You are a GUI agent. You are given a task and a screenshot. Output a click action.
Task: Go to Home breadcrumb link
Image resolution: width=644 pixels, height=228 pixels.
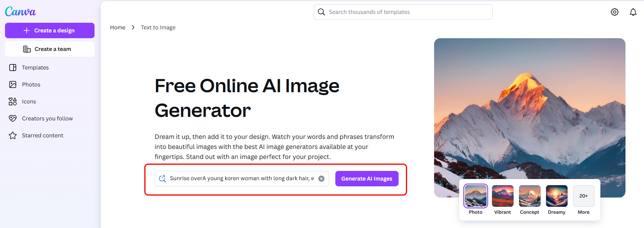coord(118,27)
